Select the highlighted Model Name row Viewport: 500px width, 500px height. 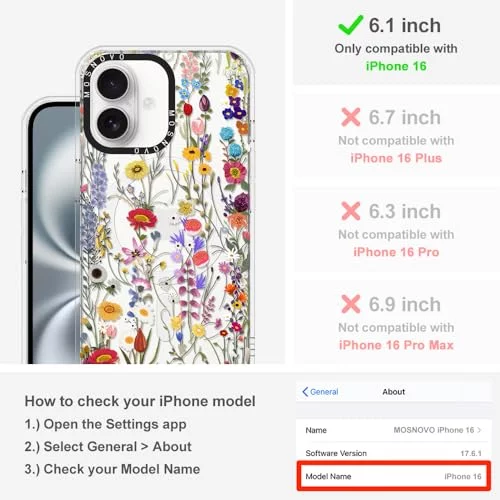pos(394,476)
